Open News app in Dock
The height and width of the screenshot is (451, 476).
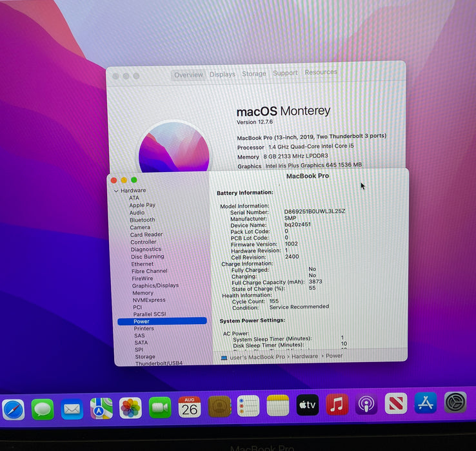point(396,403)
